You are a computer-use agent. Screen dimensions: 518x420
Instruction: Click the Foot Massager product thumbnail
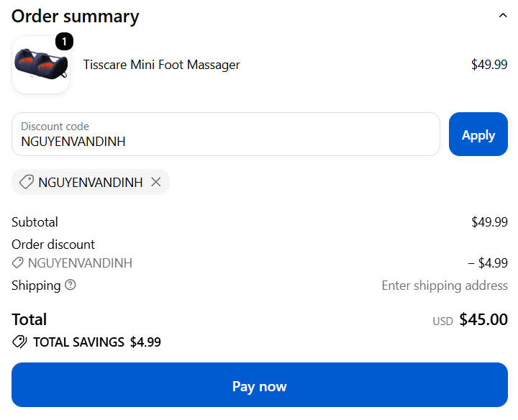tap(41, 65)
